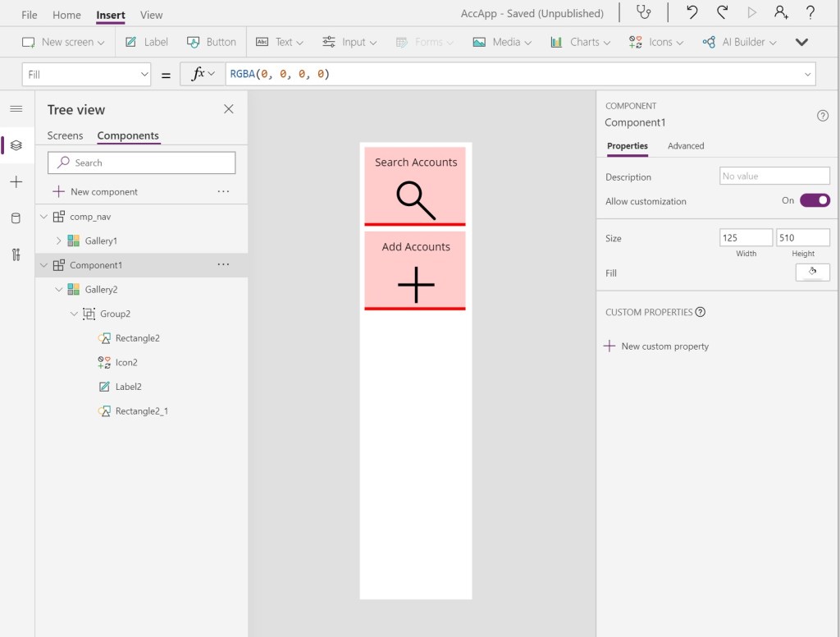
Task: Click the New component button
Action: point(95,192)
